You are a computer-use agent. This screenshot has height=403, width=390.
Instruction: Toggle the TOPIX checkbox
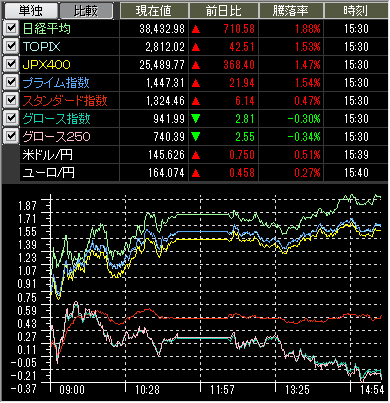tap(11, 46)
